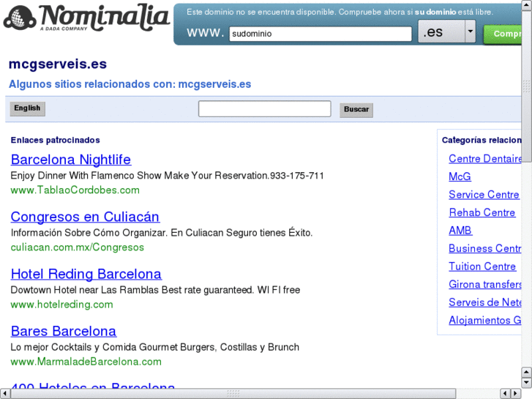Viewport: 532px width, 399px height.
Task: Click the Buscar button
Action: point(356,110)
